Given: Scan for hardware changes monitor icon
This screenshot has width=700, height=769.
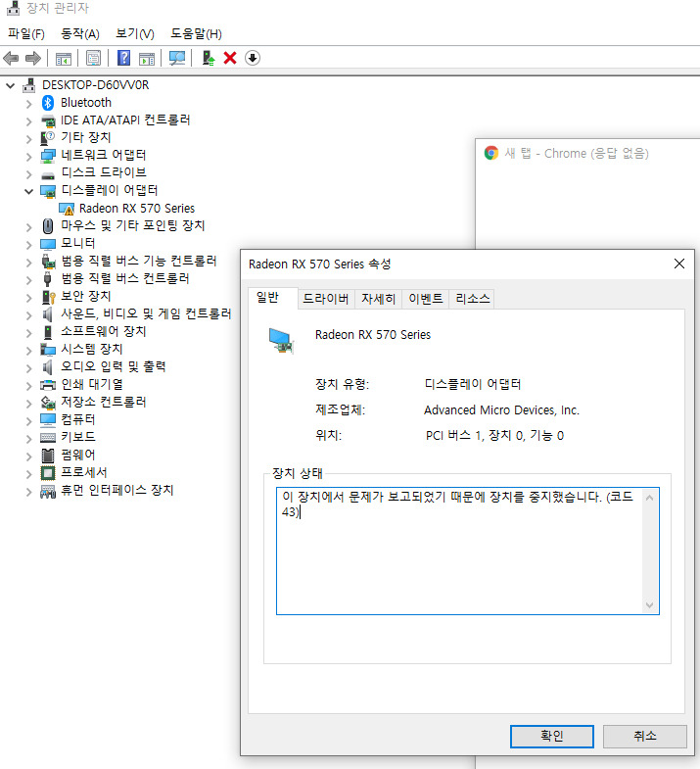Looking at the screenshot, I should point(177,58).
